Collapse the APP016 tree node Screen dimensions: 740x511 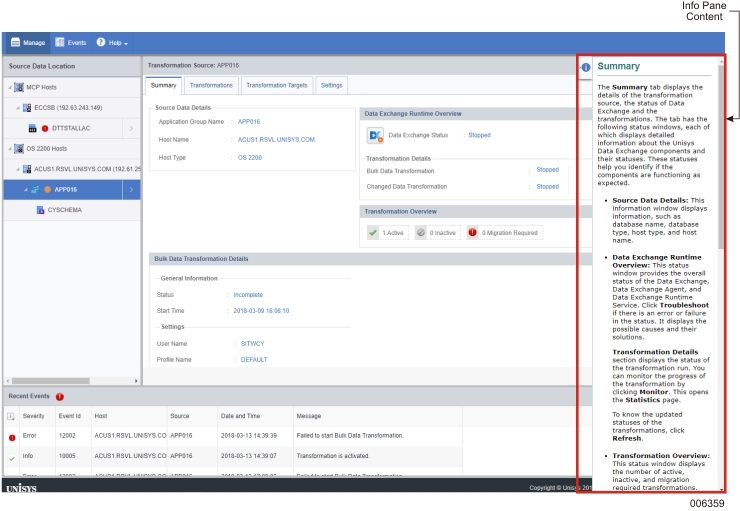point(26,190)
